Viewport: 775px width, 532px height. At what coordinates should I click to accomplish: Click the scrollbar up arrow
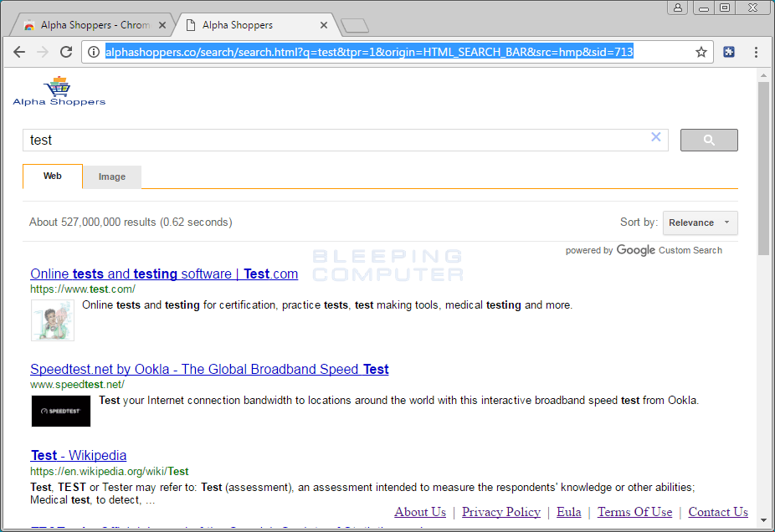click(x=763, y=75)
